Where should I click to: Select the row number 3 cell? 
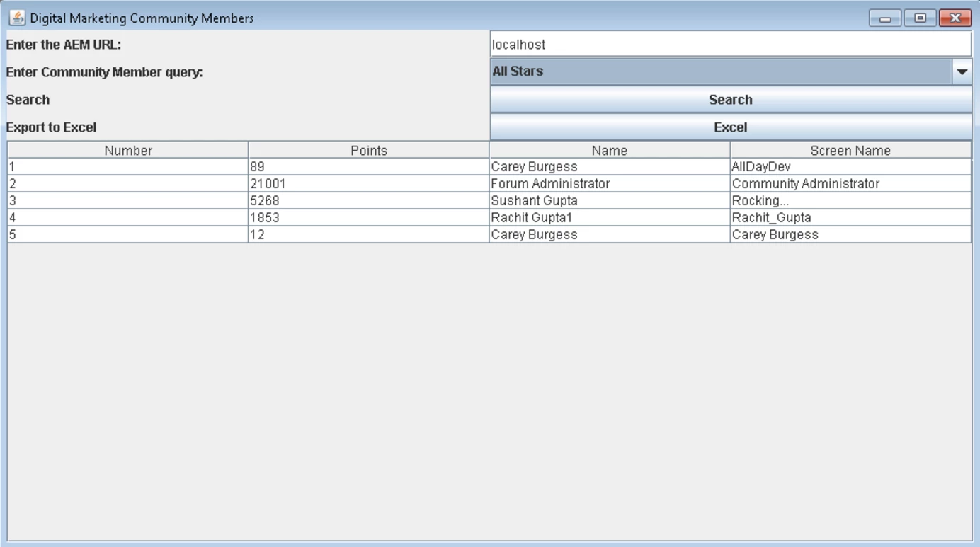pyautogui.click(x=128, y=201)
